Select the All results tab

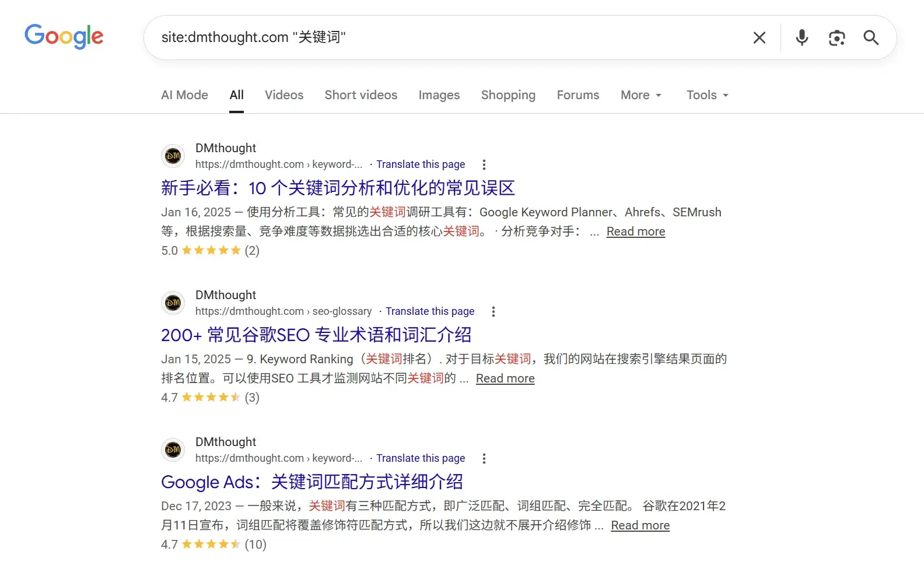point(236,95)
